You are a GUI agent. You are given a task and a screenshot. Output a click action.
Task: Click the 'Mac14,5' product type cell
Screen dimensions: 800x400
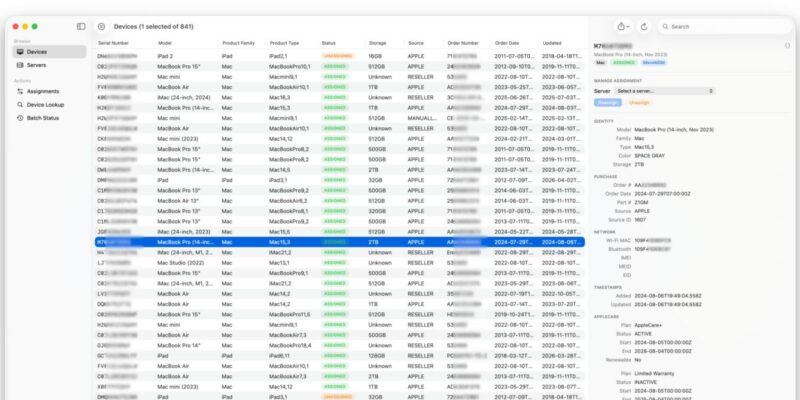click(279, 170)
